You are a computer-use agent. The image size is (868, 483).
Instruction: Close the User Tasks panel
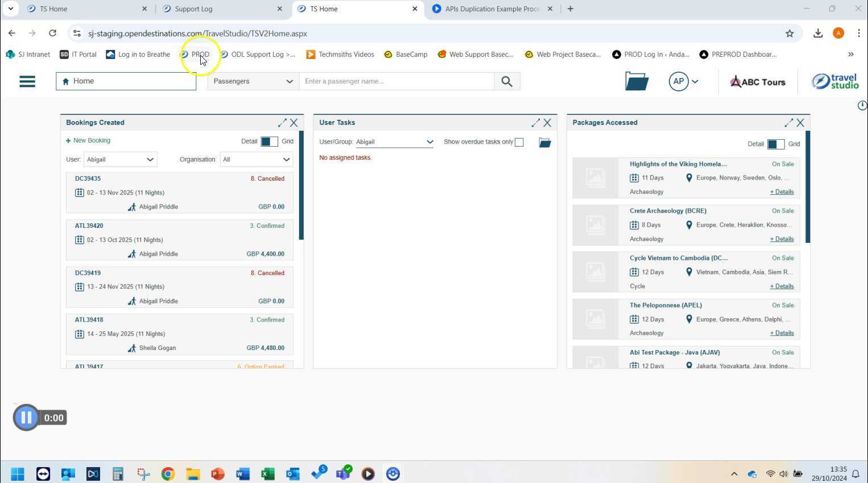(x=547, y=123)
